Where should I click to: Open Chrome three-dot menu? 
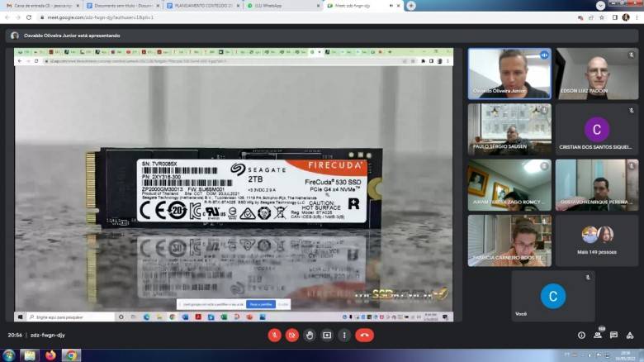637,17
